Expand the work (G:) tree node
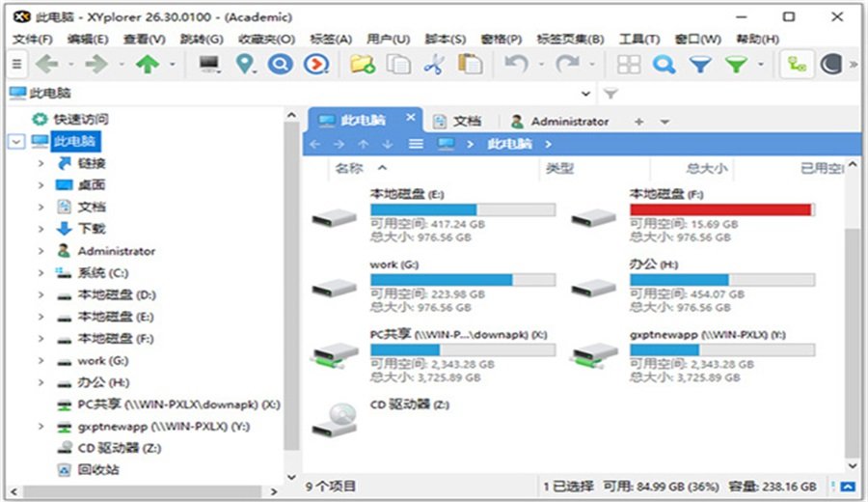 pos(41,361)
